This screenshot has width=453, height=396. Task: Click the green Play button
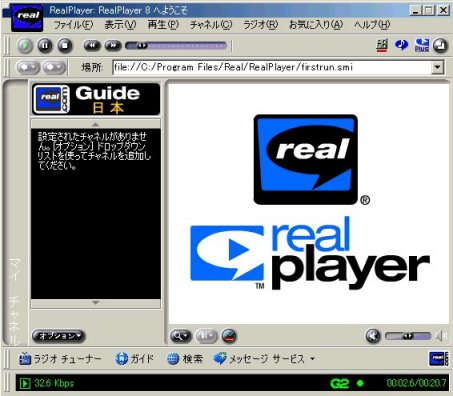pos(25,46)
